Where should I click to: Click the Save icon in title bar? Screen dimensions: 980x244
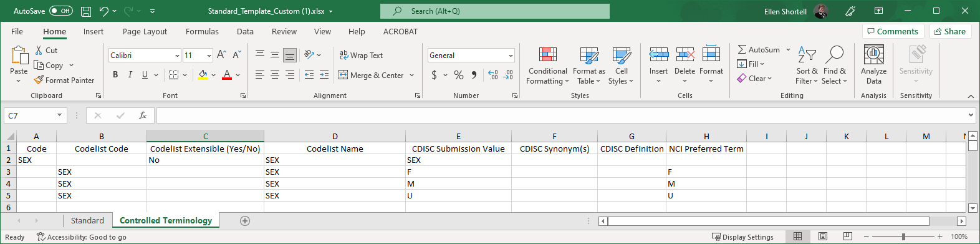click(x=86, y=11)
